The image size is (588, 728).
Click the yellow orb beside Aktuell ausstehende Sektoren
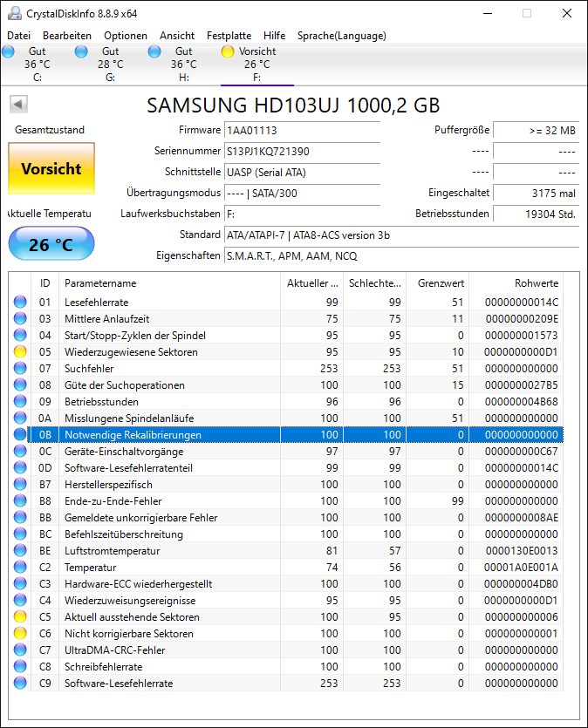20,616
